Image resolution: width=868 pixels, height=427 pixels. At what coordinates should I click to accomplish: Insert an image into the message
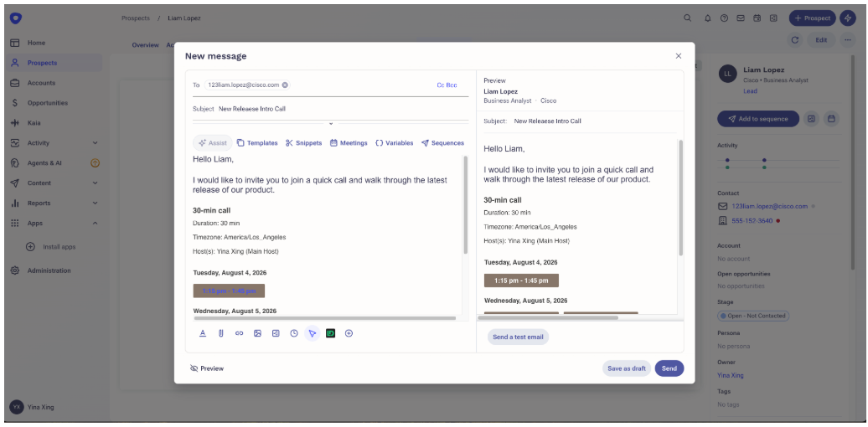pyautogui.click(x=257, y=333)
